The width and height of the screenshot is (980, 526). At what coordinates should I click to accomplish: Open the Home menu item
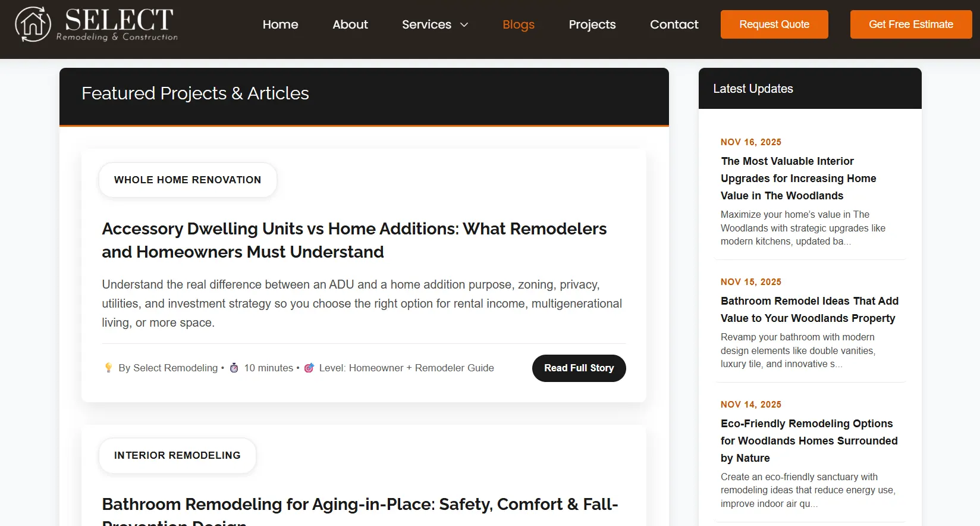point(281,24)
